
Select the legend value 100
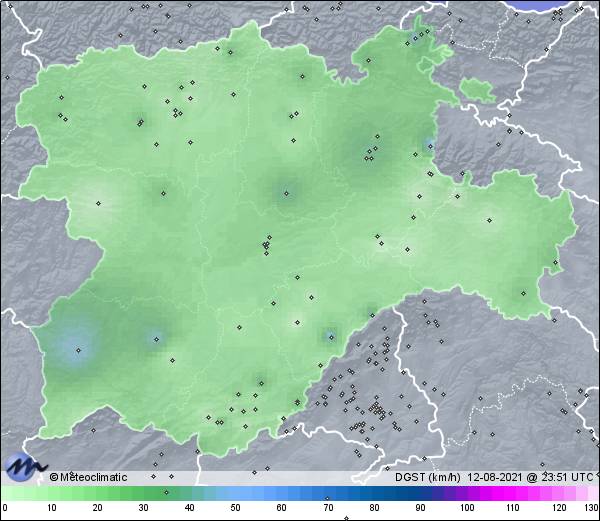pos(467,508)
